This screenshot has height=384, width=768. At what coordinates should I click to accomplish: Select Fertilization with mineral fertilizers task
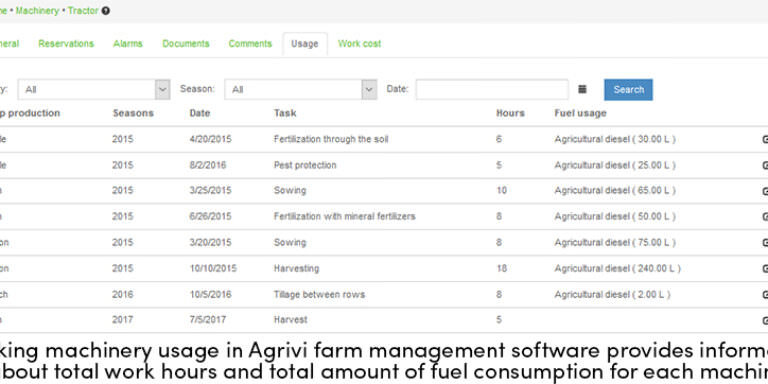(x=344, y=216)
